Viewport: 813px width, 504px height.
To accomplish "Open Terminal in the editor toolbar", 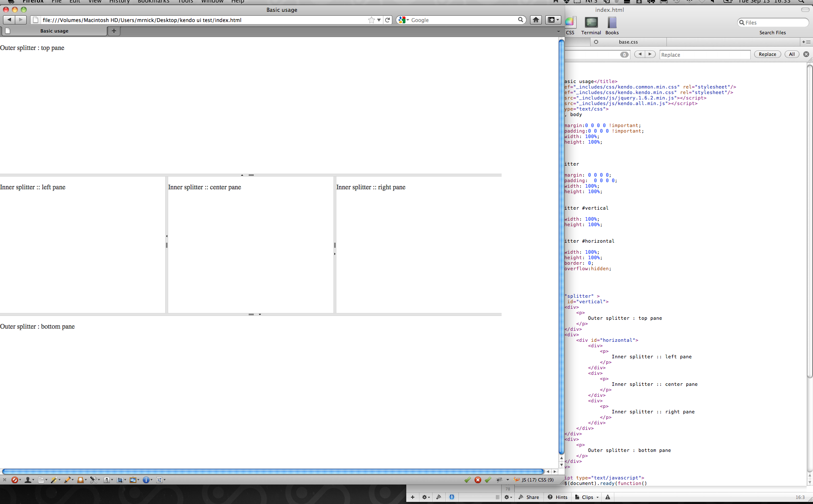I will (591, 26).
